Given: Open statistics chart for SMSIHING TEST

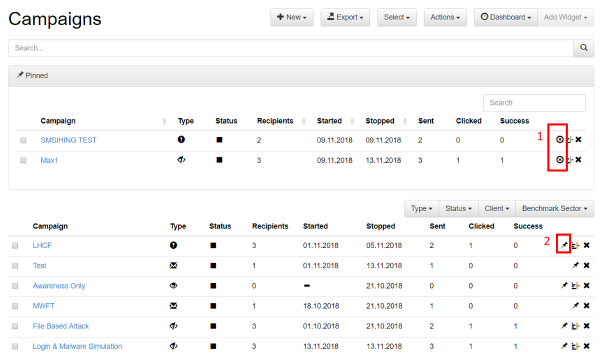Looking at the screenshot, I should coord(570,140).
